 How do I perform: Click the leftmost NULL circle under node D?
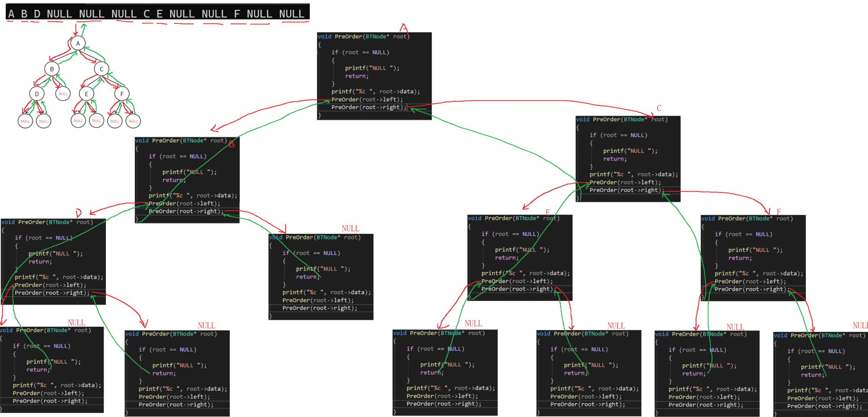click(25, 121)
